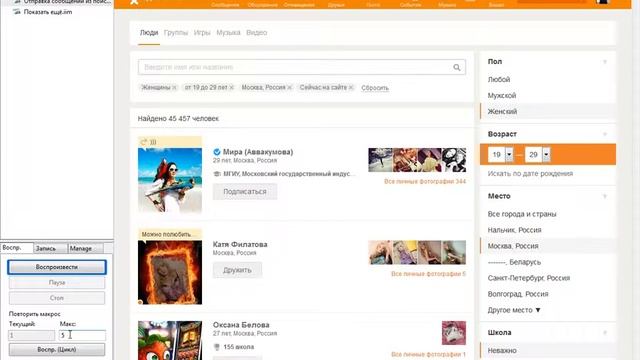Collapse the Возраст section arrow
Screen dimensions: 640x360
pyautogui.click(x=605, y=134)
